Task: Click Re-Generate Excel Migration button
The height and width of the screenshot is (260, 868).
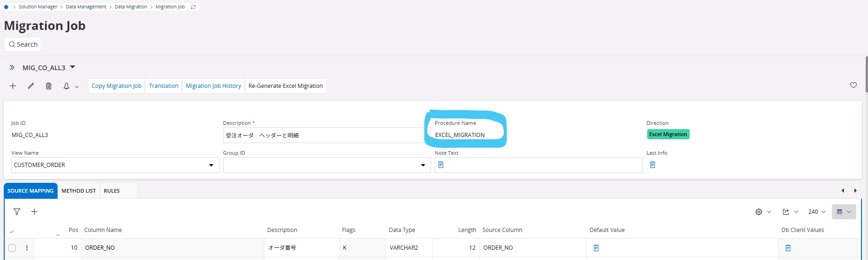Action: 285,86
